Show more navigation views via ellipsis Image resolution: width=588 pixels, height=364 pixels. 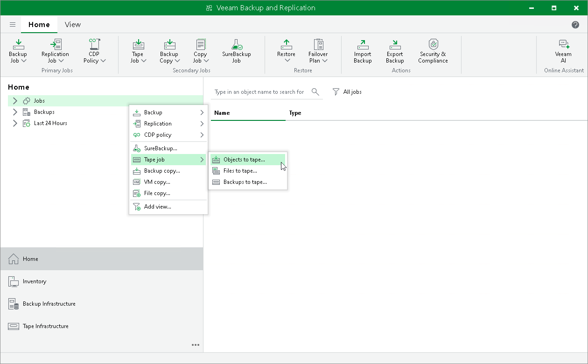click(x=196, y=345)
